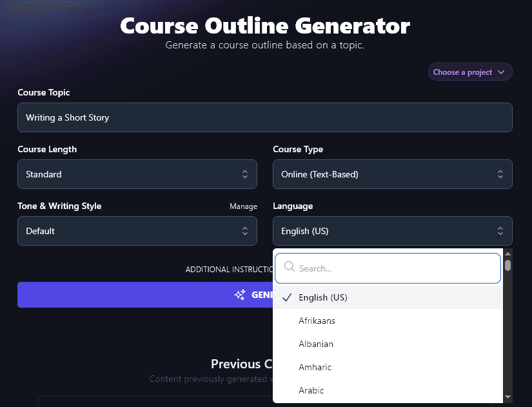The width and height of the screenshot is (532, 407).
Task: Click the chevrons on the Language field
Action: 500,231
